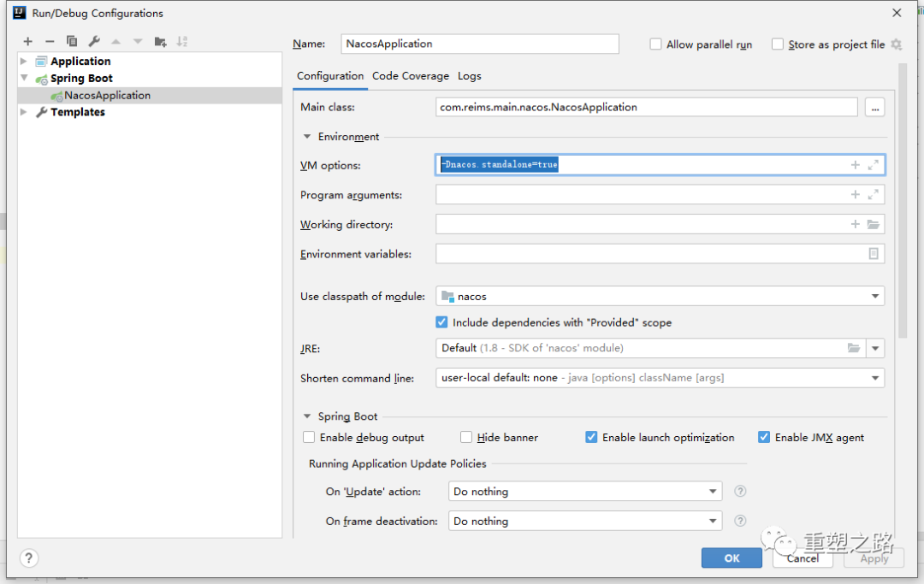Open edit templates wrench icon

click(94, 41)
